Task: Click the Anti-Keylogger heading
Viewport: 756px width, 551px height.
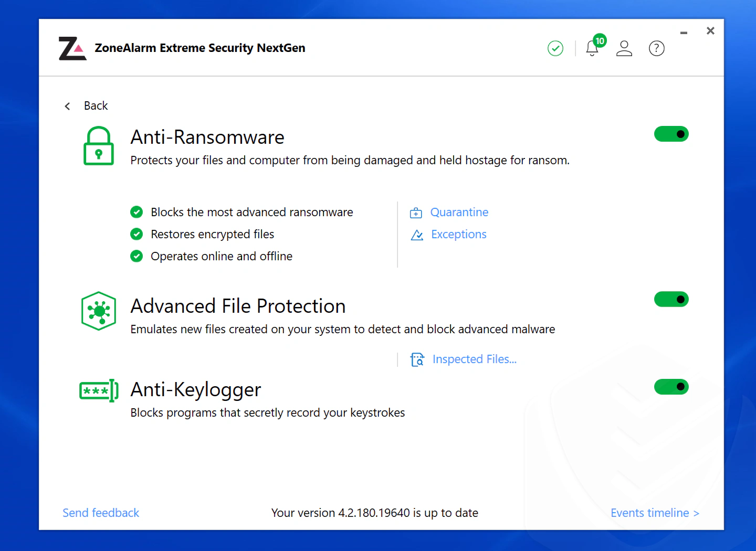Action: (196, 390)
